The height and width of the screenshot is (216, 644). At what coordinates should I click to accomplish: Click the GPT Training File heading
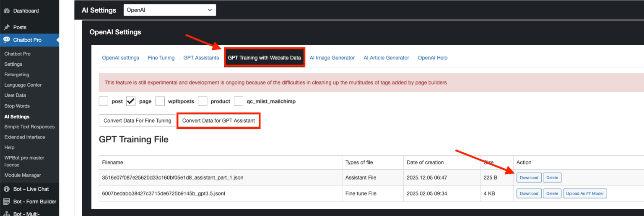pos(134,140)
